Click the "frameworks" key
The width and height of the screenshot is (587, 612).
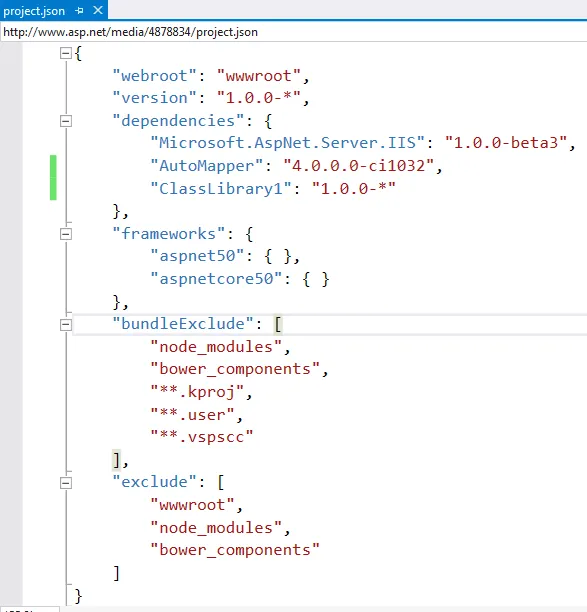(x=169, y=234)
